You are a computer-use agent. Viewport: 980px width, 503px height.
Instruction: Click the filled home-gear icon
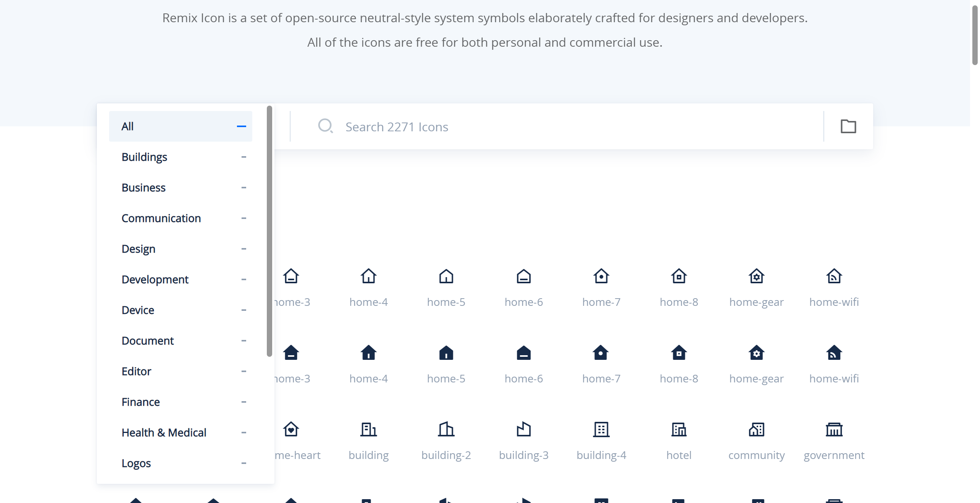(x=756, y=353)
